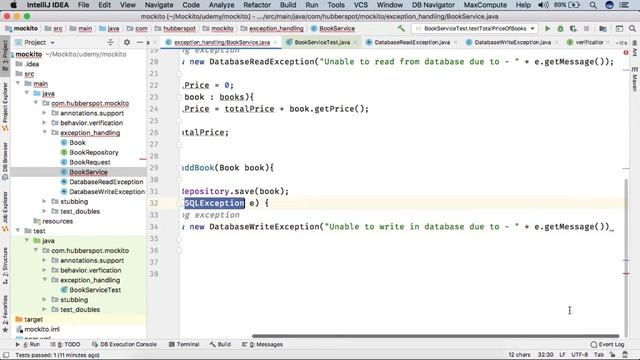Click the inspection profile icon at status bar end
Screen dimensions: 640x360
[x=625, y=355]
